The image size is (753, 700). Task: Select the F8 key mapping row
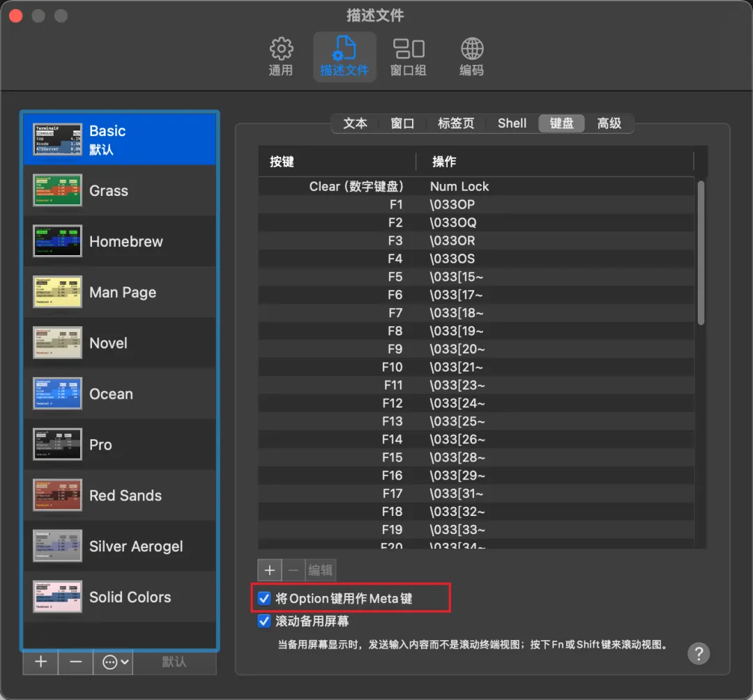click(476, 330)
